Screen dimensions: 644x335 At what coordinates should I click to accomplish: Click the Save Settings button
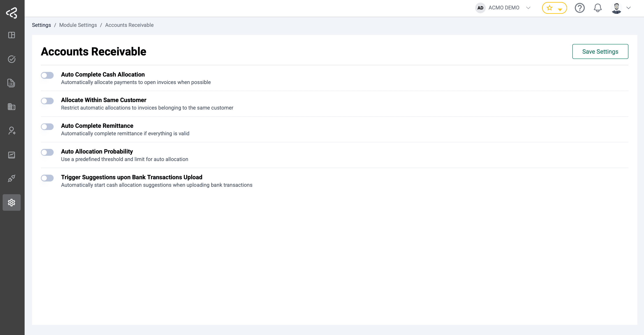point(600,51)
